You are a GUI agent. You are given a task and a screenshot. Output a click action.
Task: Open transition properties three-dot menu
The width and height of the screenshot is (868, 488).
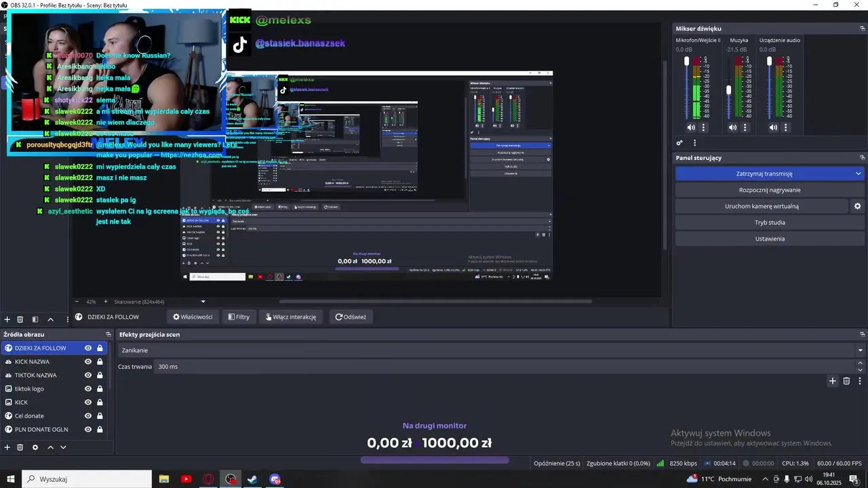[x=860, y=381]
